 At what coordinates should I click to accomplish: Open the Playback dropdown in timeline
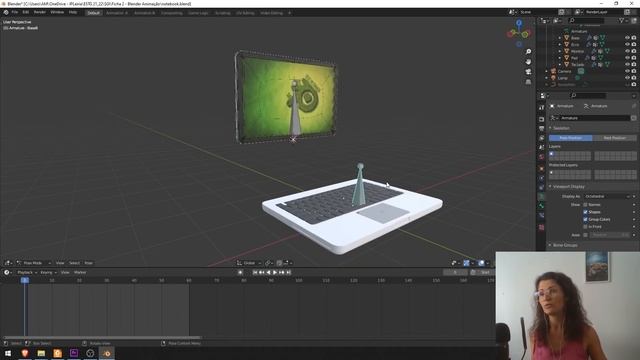(27, 272)
